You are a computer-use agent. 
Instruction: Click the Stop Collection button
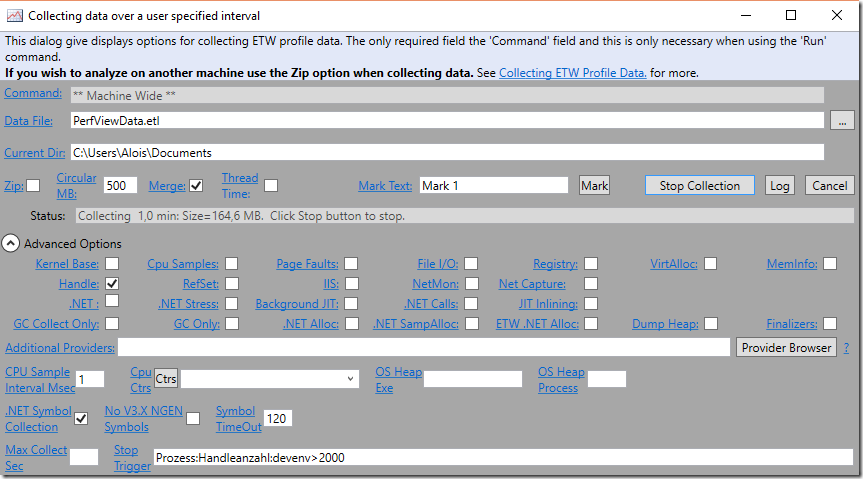click(700, 186)
